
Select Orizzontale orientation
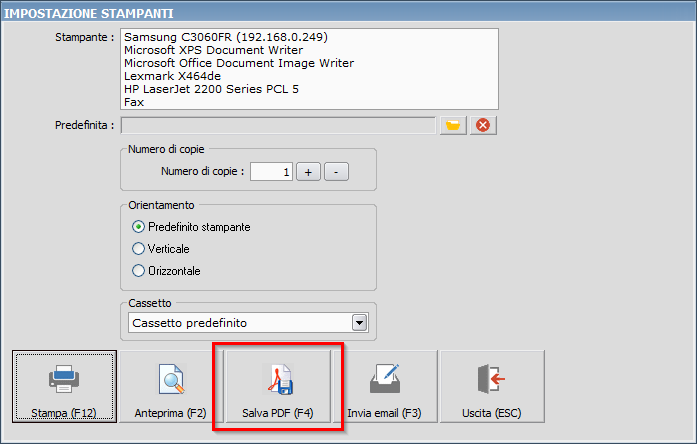point(166,271)
